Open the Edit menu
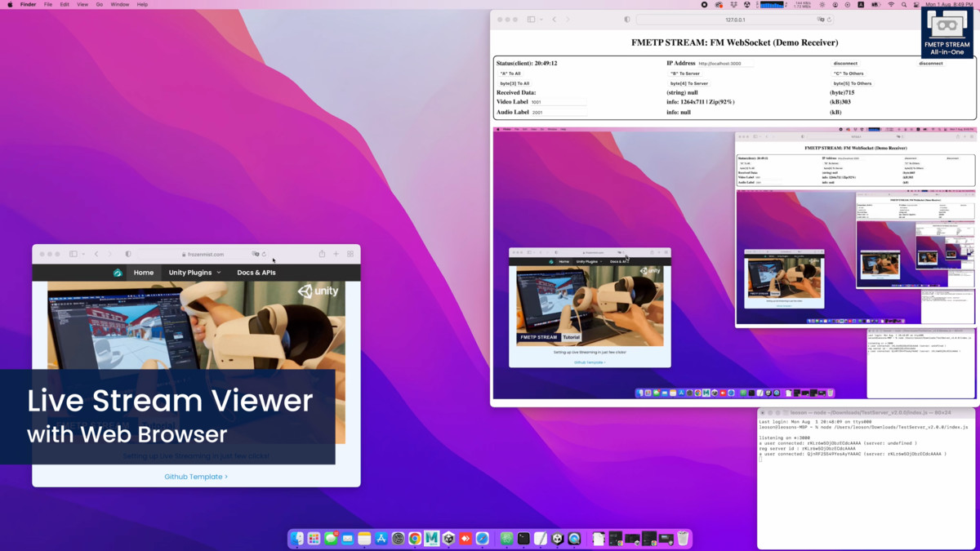 pyautogui.click(x=65, y=4)
